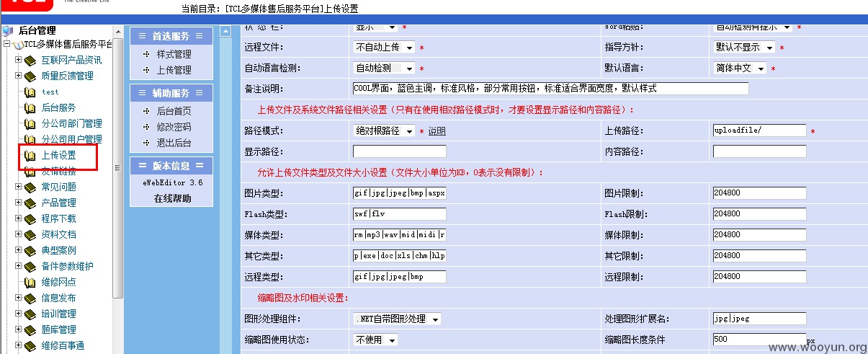This screenshot has width=868, height=354.
Task: Collapse the TCL多媒体售后服务平台 root node
Action: 7,45
